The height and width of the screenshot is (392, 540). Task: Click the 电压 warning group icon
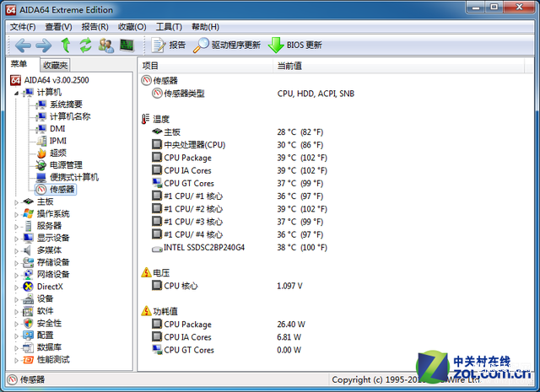[x=146, y=272]
